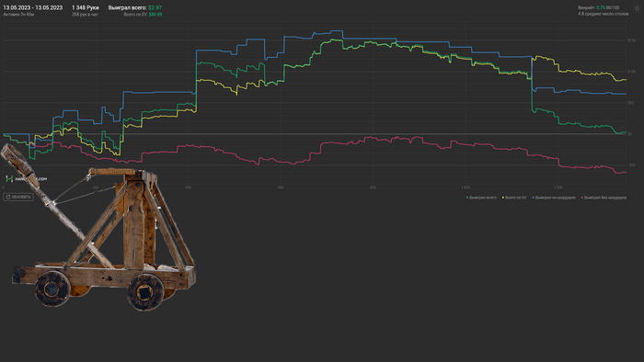
Task: Click the 400 hands x-axis label
Action: (188, 187)
